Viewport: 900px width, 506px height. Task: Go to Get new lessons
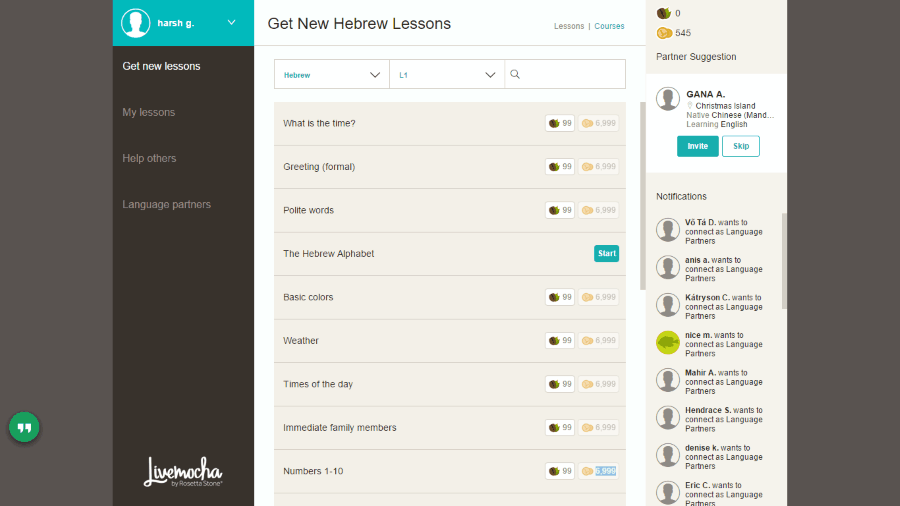point(161,67)
